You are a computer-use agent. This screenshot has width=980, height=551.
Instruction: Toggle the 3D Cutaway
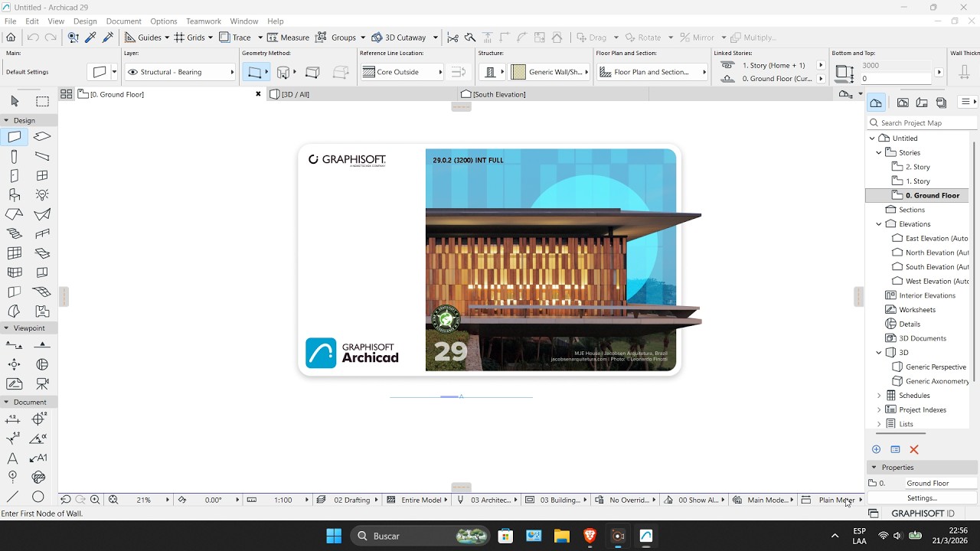click(x=399, y=37)
